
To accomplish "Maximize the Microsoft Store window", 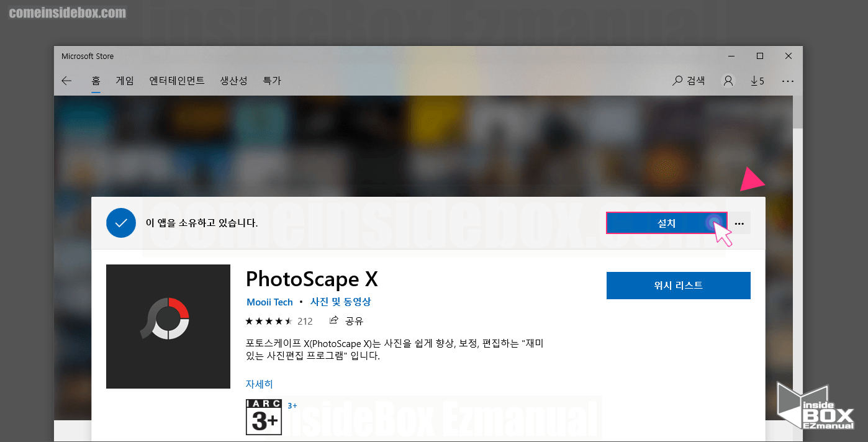I will (x=759, y=56).
